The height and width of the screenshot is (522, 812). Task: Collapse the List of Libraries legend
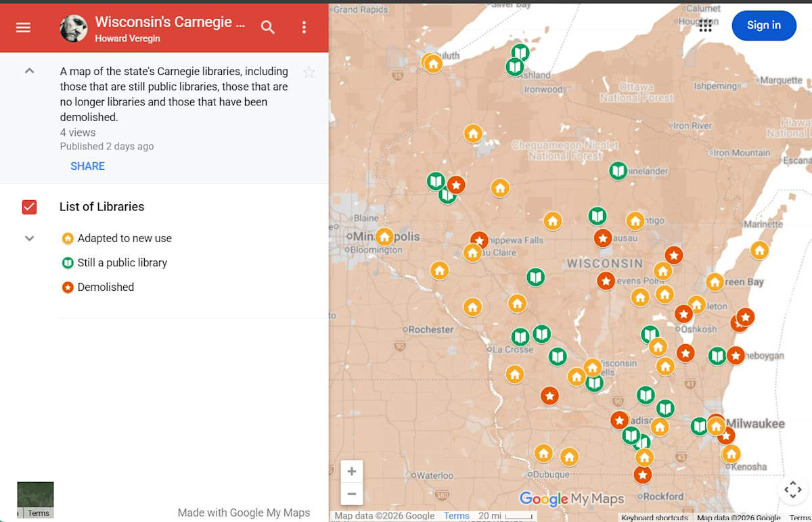pos(29,239)
